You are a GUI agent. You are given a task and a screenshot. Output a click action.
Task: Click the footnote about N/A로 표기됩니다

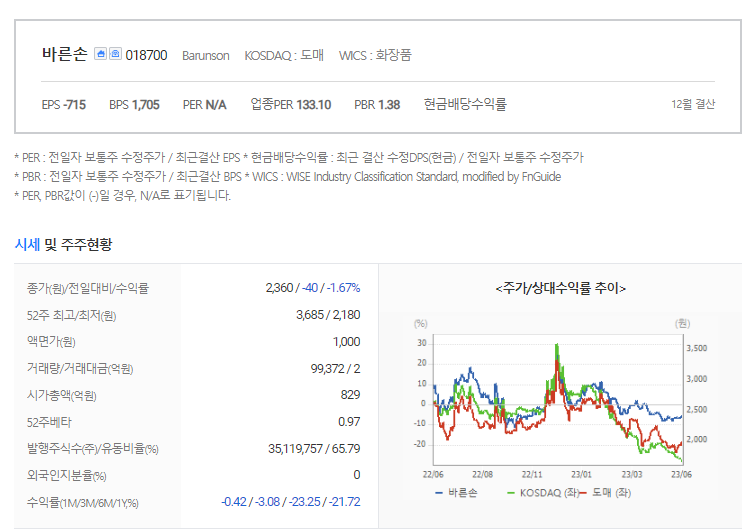point(122,196)
